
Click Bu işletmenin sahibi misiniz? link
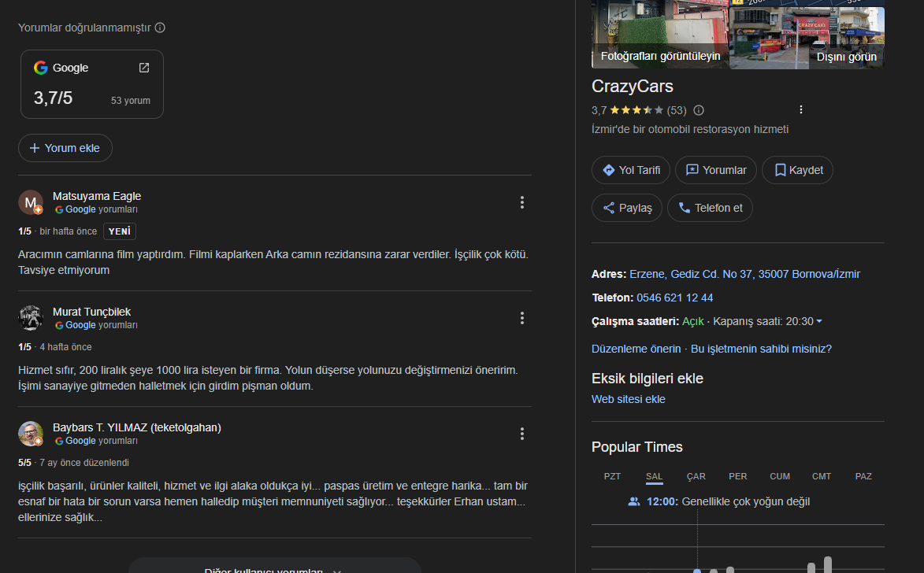761,349
